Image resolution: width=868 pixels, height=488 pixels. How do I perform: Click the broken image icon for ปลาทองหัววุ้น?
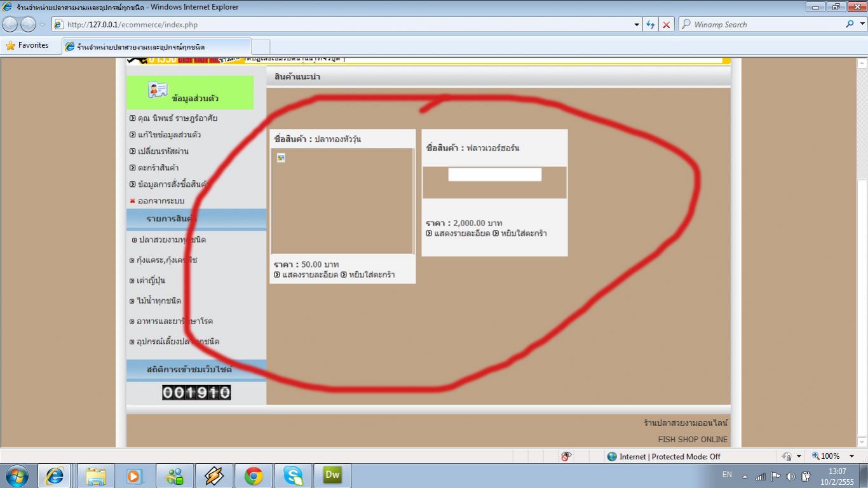(x=281, y=158)
